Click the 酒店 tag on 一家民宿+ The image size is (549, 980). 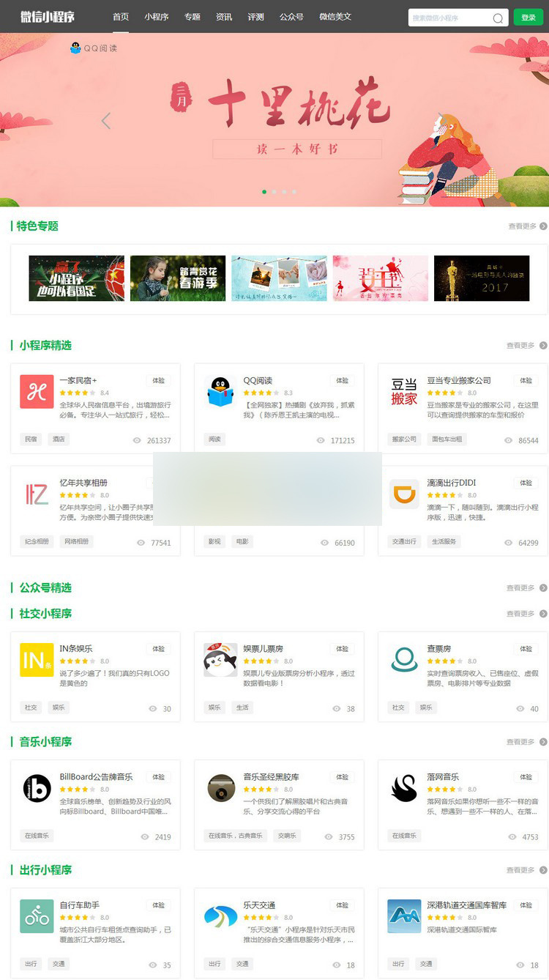59,439
